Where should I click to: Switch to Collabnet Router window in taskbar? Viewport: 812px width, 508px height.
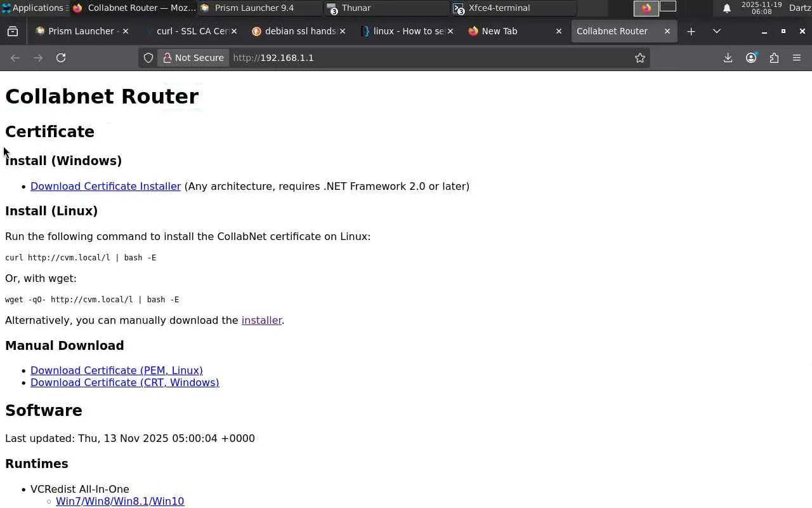134,8
